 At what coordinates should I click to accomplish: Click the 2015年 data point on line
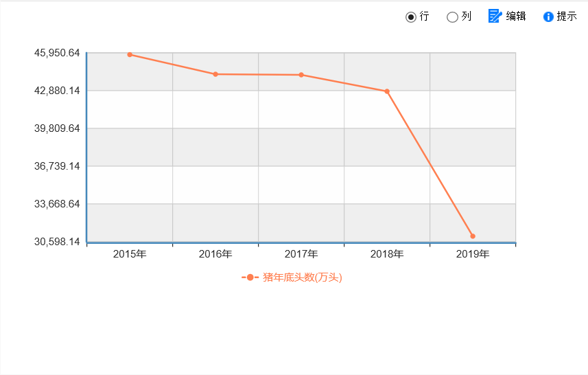tap(130, 55)
